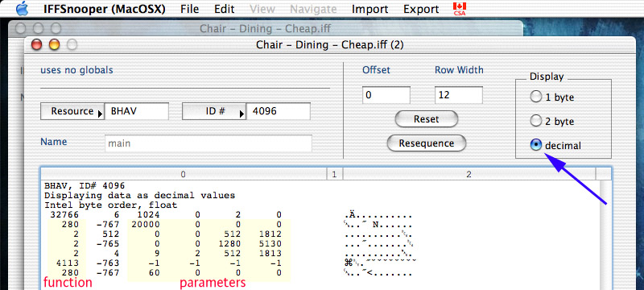The image size is (644, 290).
Task: Close the Chair - Dining - Cheap.iff (2) window
Action: [37, 44]
